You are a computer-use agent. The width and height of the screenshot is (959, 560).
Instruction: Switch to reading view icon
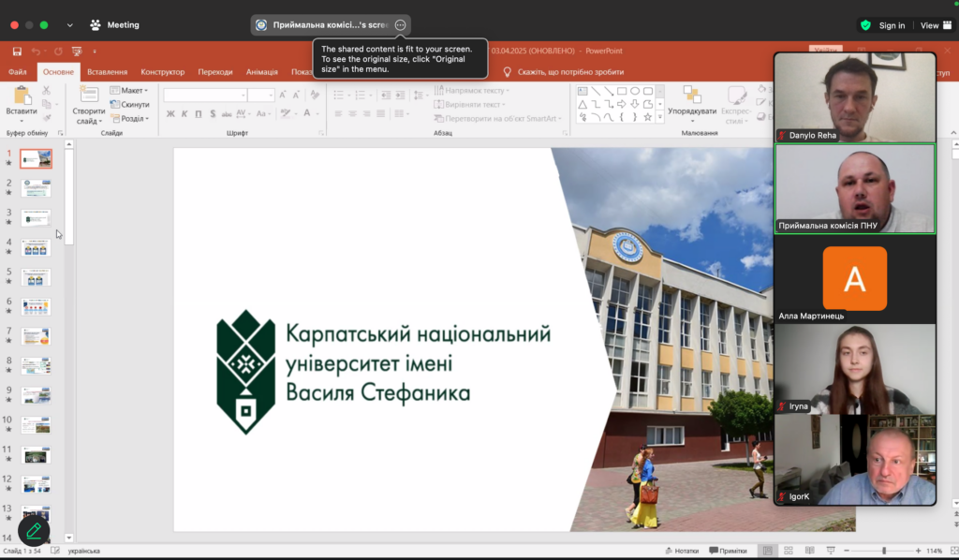tap(810, 551)
